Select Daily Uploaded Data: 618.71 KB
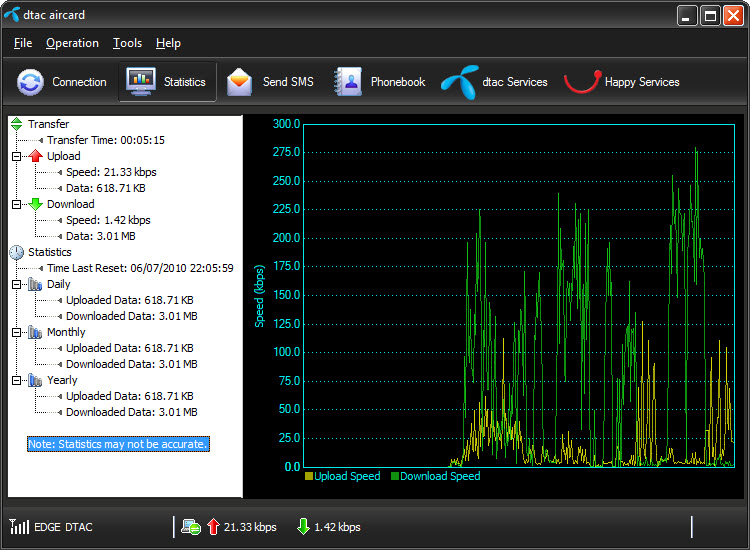Screen dimensions: 750x550 pyautogui.click(x=130, y=300)
